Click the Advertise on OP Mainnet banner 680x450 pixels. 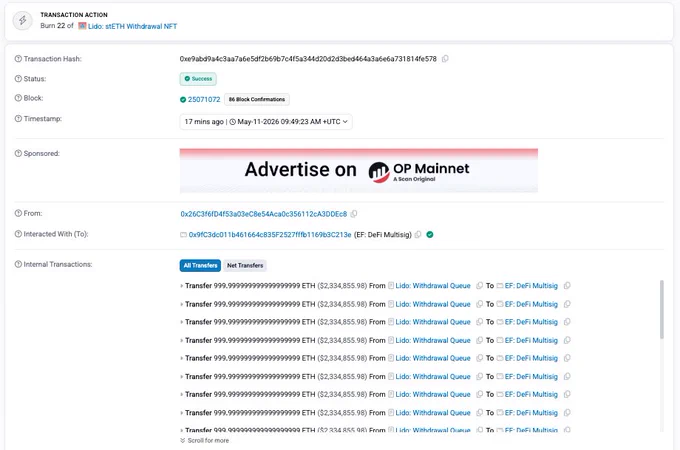point(359,170)
